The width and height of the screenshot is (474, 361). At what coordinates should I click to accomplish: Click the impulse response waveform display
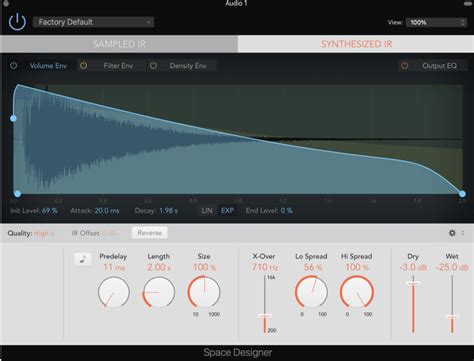point(238,139)
